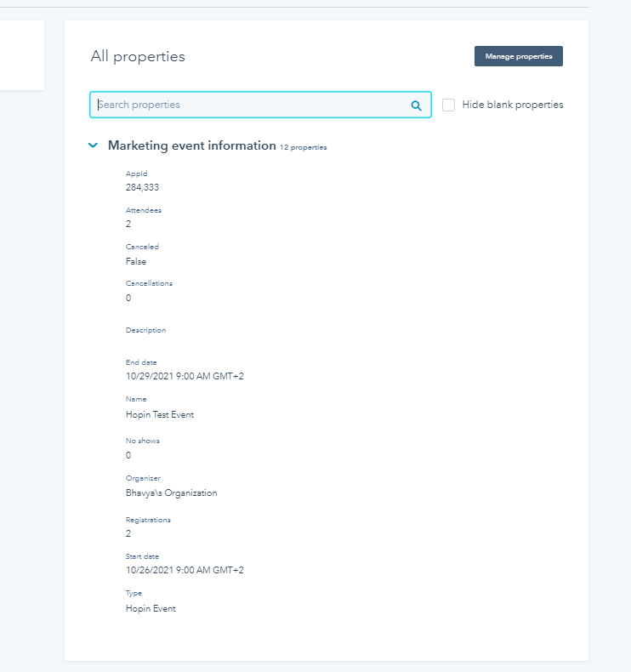Screen dimensions: 631x672
Task: Click the Registrations property value
Action: 128,533
